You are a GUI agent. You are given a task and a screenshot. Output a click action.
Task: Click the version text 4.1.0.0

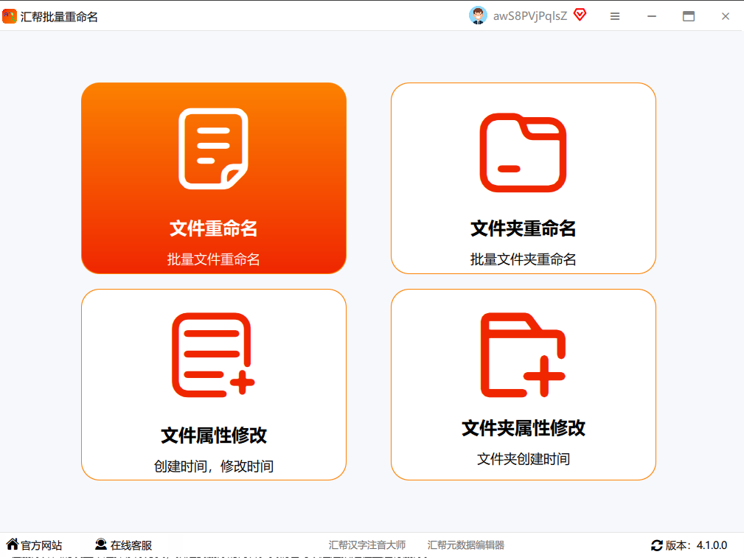(712, 545)
